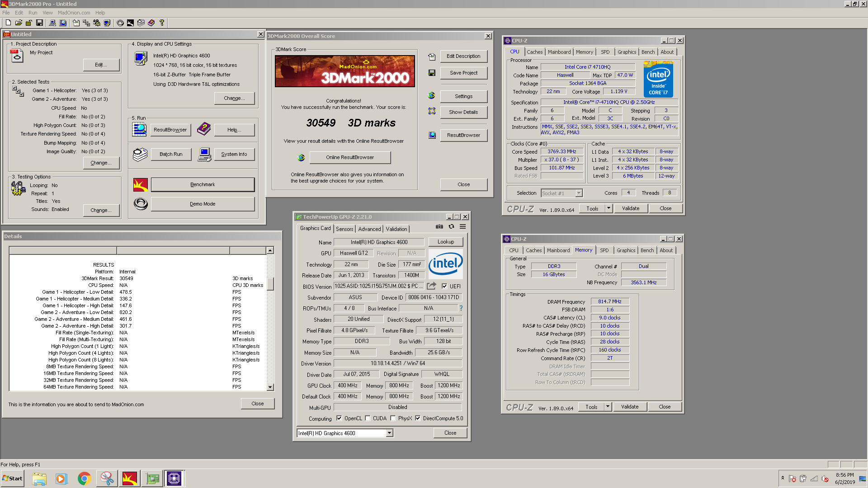This screenshot has height=488, width=868.
Task: Open the Run menu
Action: click(33, 13)
